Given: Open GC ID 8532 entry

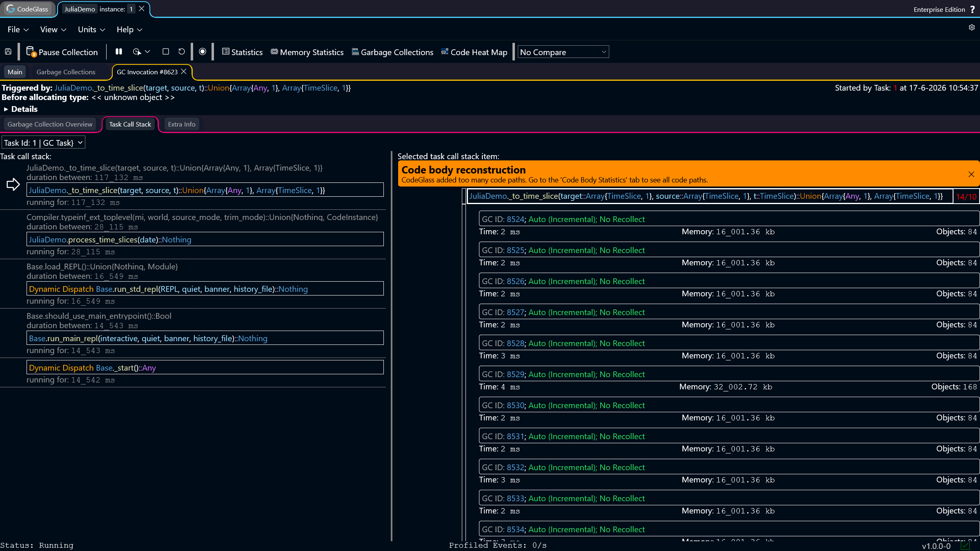Looking at the screenshot, I should click(729, 467).
